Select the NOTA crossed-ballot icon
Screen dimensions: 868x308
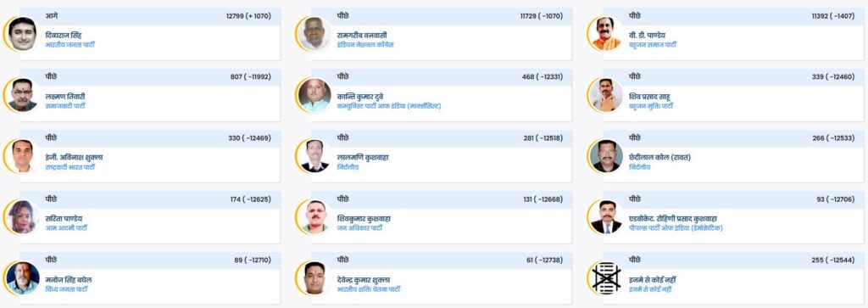click(x=607, y=278)
